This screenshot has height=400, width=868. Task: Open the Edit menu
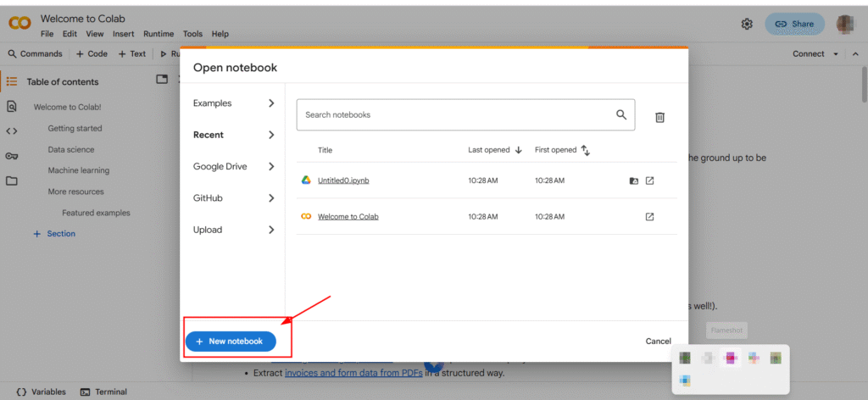click(x=70, y=34)
